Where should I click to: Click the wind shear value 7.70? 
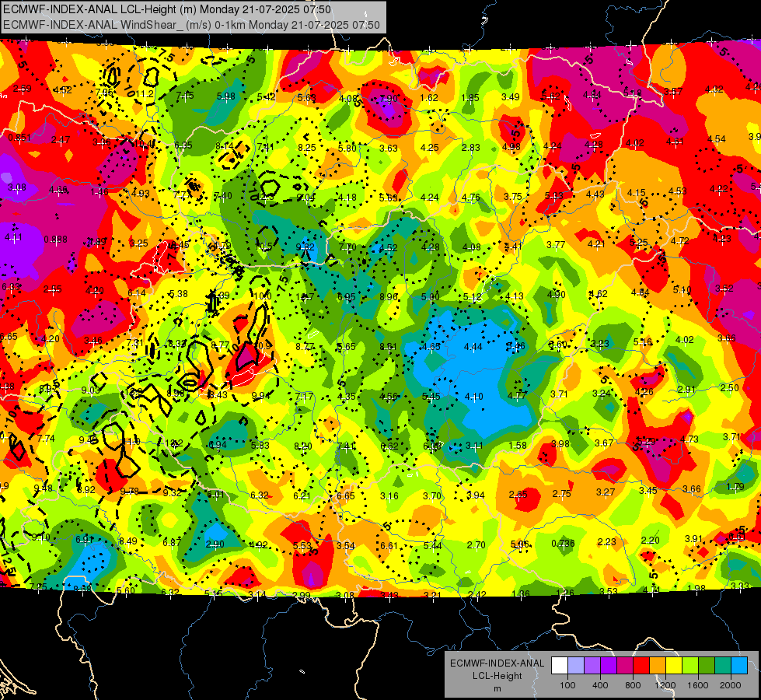pos(347,247)
